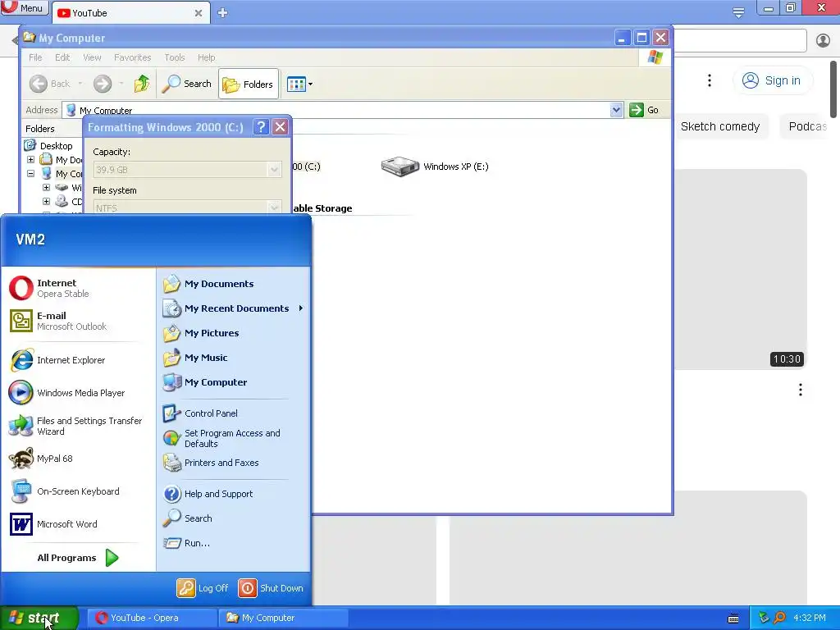Switch to YouTube - Opera taskbar button
The width and height of the screenshot is (840, 630).
tap(151, 618)
